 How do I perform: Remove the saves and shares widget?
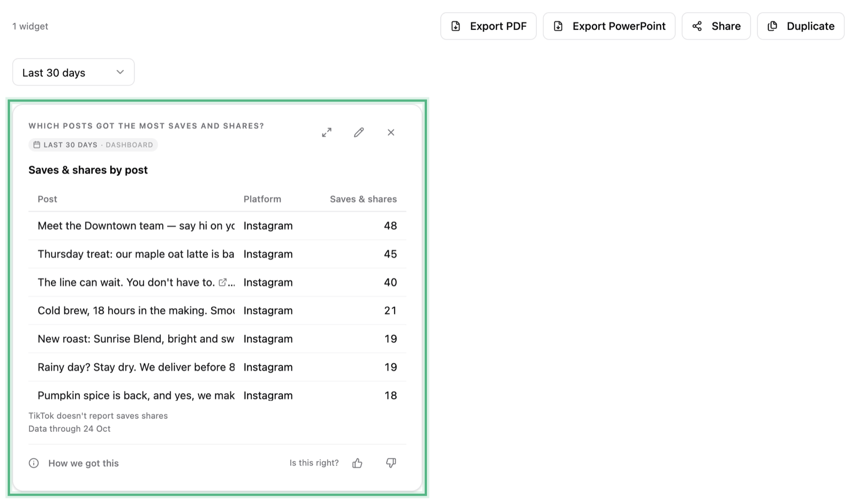391,132
